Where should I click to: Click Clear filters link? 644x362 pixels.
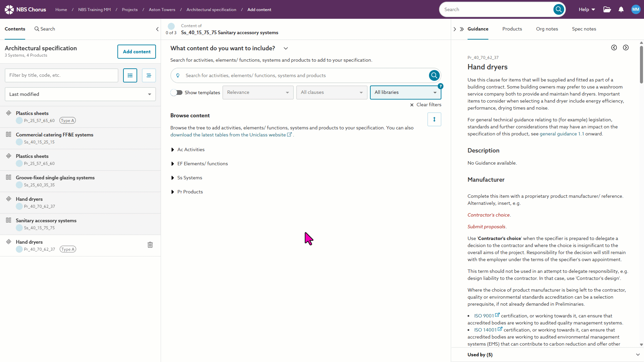(x=425, y=105)
